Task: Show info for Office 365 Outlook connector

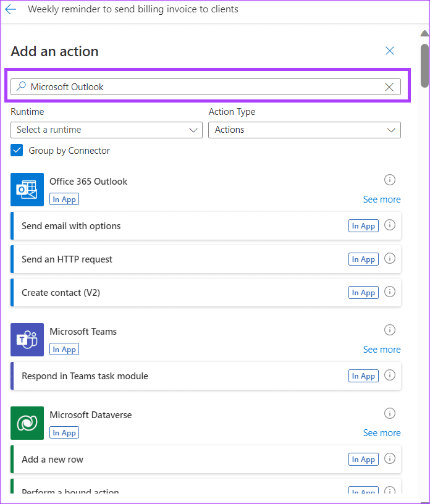Action: click(x=390, y=180)
